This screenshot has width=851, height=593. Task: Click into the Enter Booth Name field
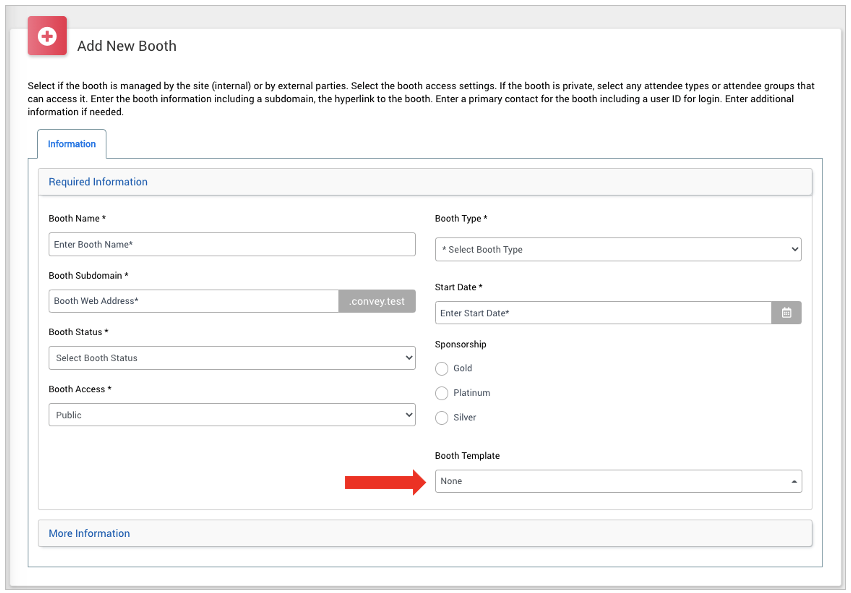pyautogui.click(x=232, y=245)
